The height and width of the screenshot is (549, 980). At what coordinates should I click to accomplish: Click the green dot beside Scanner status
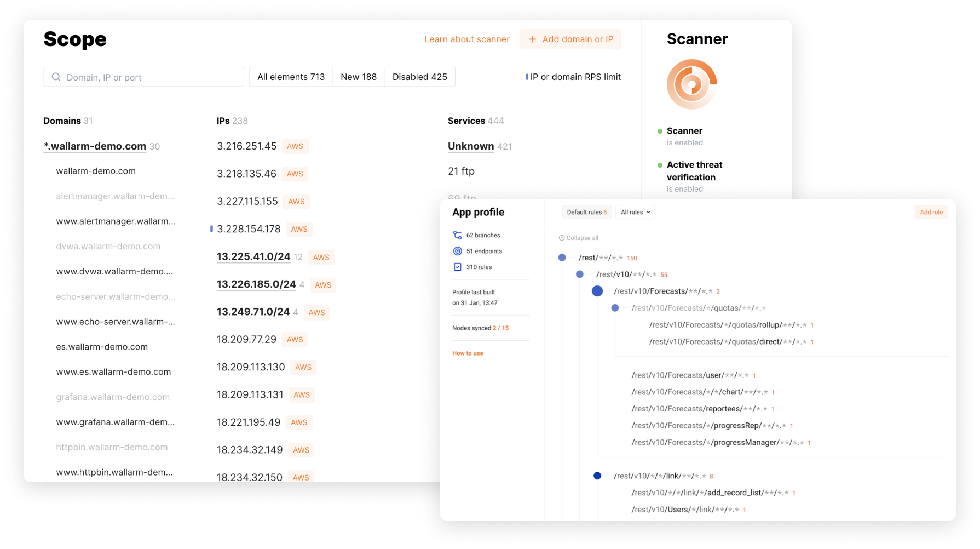tap(660, 131)
